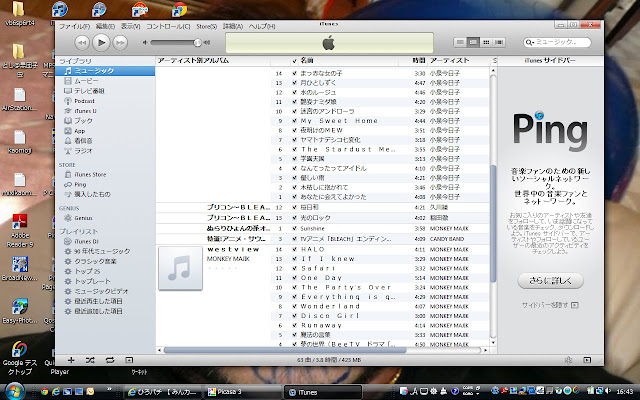Switch to song list view icon

click(460, 42)
